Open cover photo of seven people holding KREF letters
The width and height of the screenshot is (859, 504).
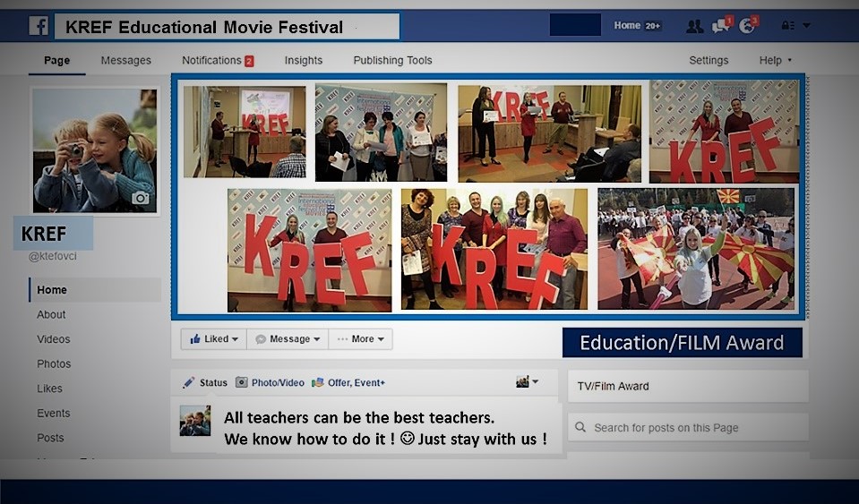click(x=494, y=249)
